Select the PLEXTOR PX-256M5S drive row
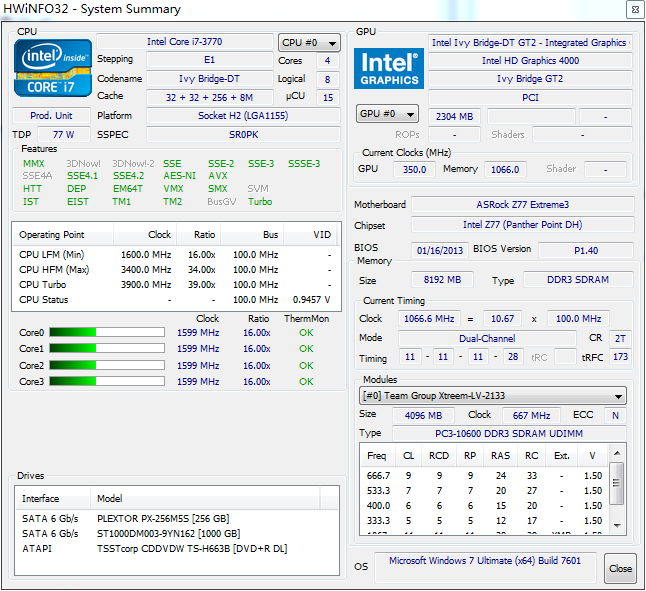The width and height of the screenshot is (646, 591). click(177, 519)
